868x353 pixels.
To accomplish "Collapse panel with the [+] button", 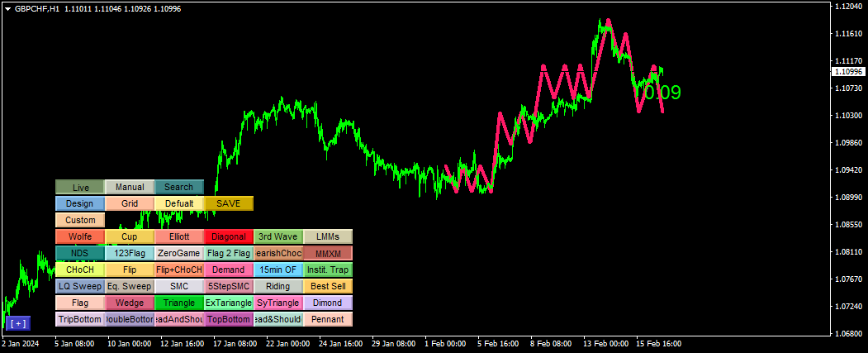I will pyautogui.click(x=18, y=323).
